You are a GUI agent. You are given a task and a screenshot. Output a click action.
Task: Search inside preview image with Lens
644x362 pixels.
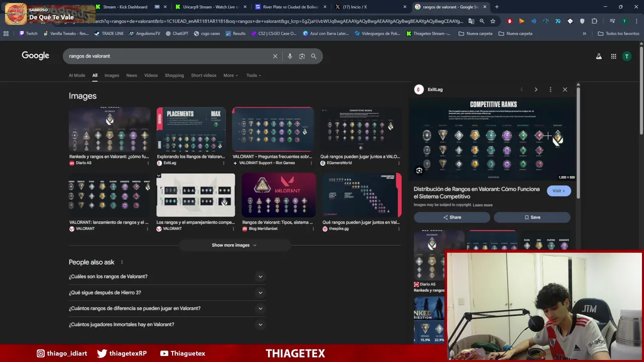pyautogui.click(x=419, y=170)
